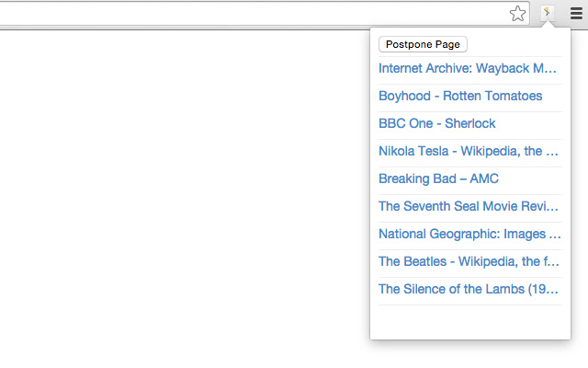Close the popup via the Postpone icon
Image resolution: width=588 pixels, height=368 pixels.
(548, 13)
